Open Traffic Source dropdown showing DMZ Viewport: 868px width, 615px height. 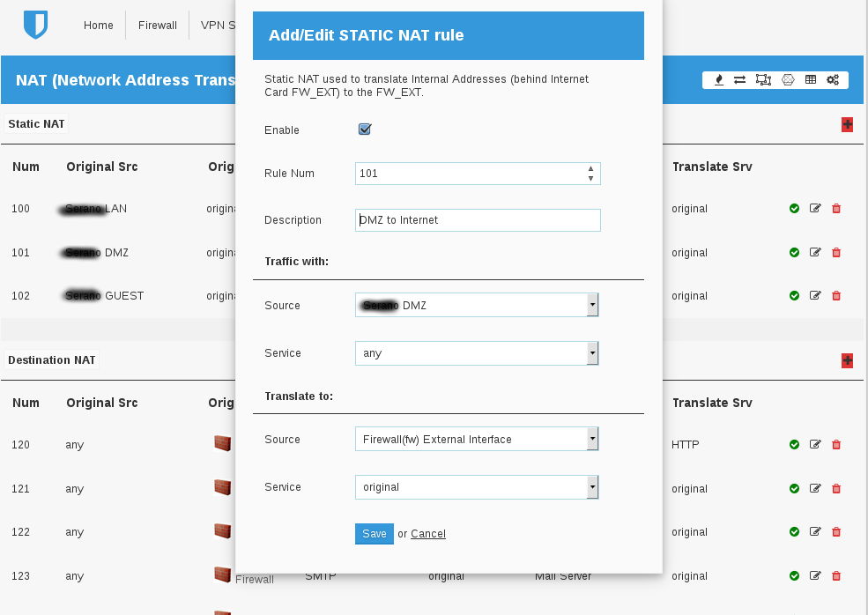(477, 306)
